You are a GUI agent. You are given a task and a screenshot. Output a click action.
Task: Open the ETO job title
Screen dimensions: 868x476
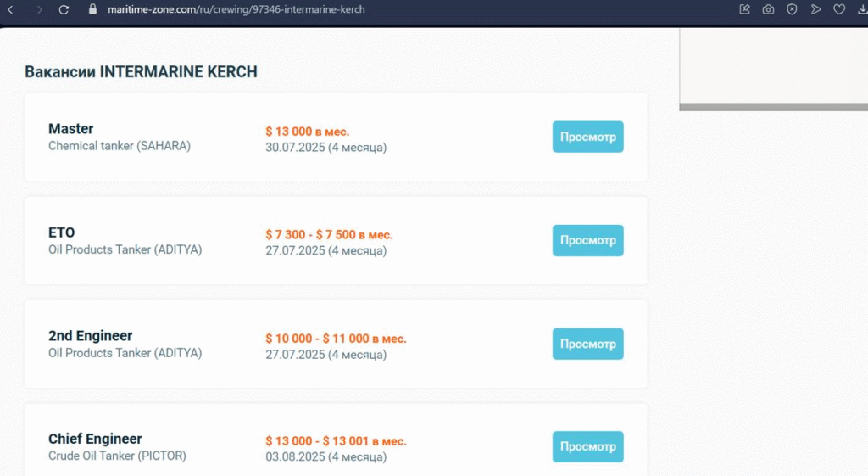click(x=61, y=232)
